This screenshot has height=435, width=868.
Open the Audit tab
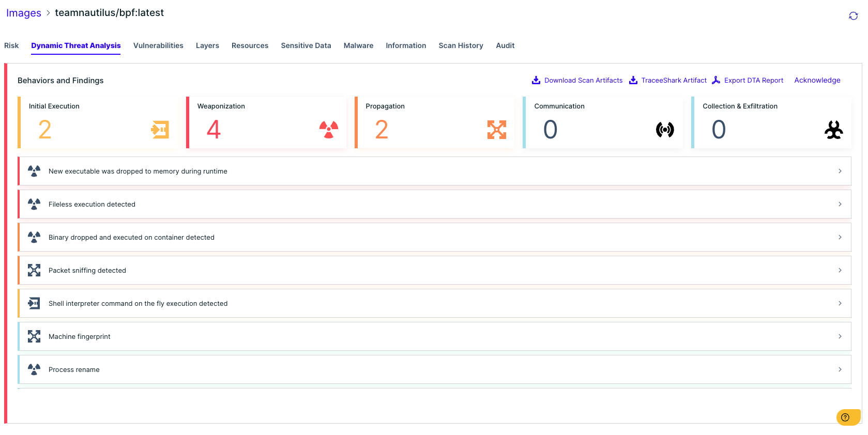tap(505, 45)
